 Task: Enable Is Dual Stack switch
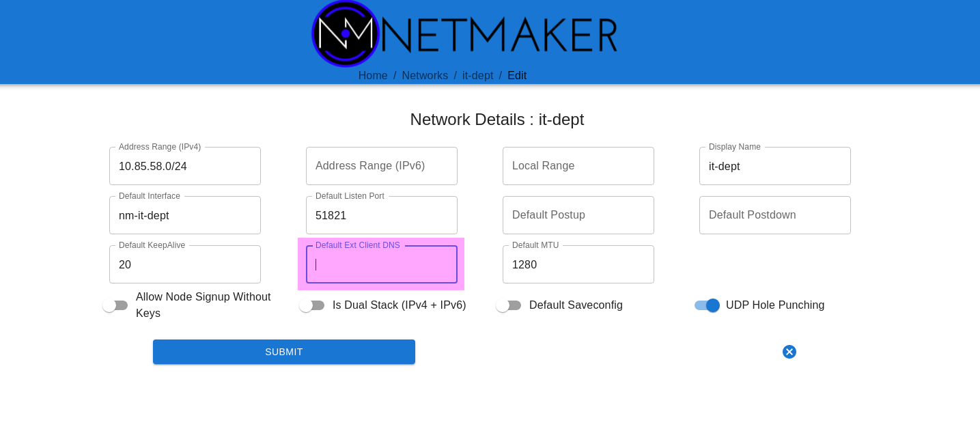[x=312, y=305]
